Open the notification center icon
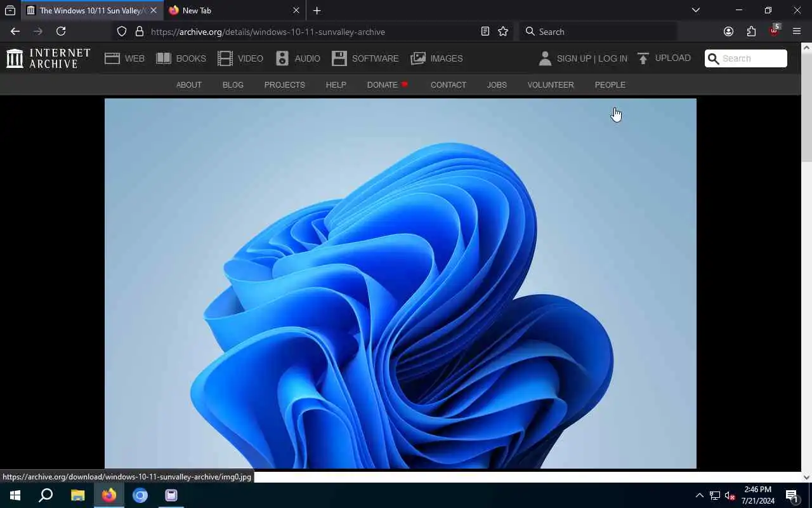Screen dimensions: 812x508 tap(792, 495)
